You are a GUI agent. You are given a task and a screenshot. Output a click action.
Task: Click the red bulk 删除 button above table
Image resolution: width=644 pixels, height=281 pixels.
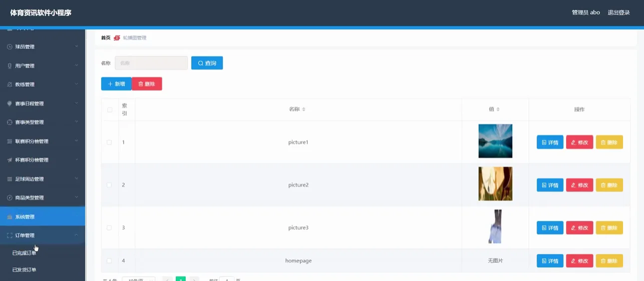pyautogui.click(x=147, y=84)
